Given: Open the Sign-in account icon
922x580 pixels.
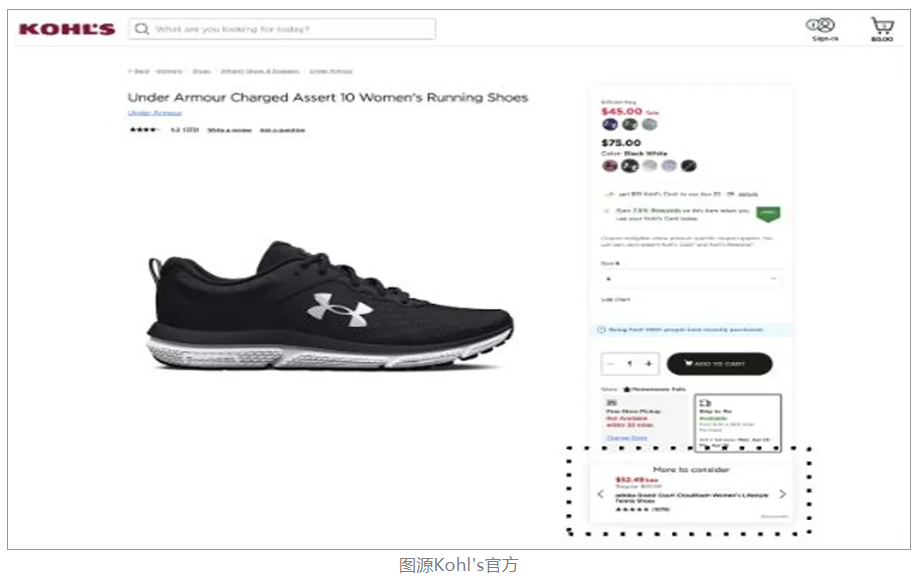Looking at the screenshot, I should tap(821, 29).
